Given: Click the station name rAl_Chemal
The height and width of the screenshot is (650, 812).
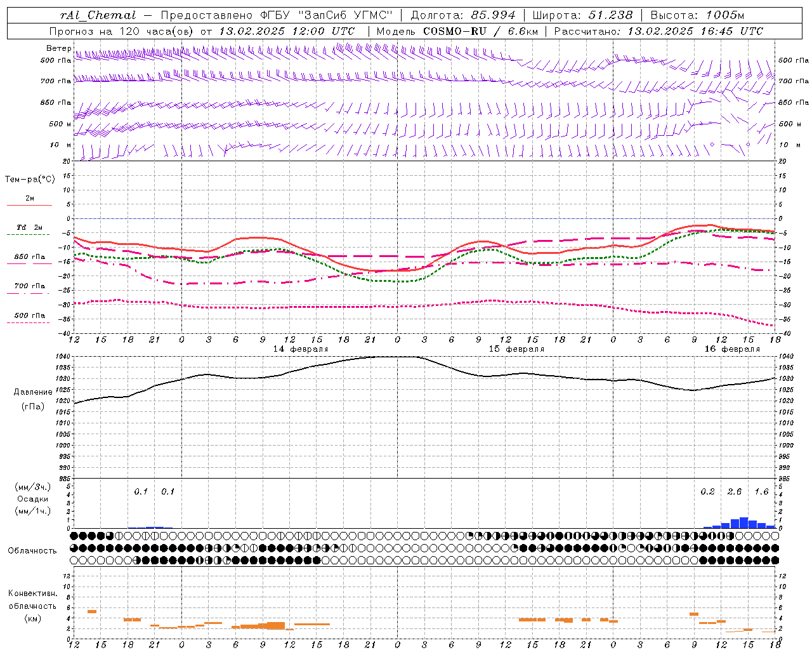Looking at the screenshot, I should pyautogui.click(x=98, y=15).
